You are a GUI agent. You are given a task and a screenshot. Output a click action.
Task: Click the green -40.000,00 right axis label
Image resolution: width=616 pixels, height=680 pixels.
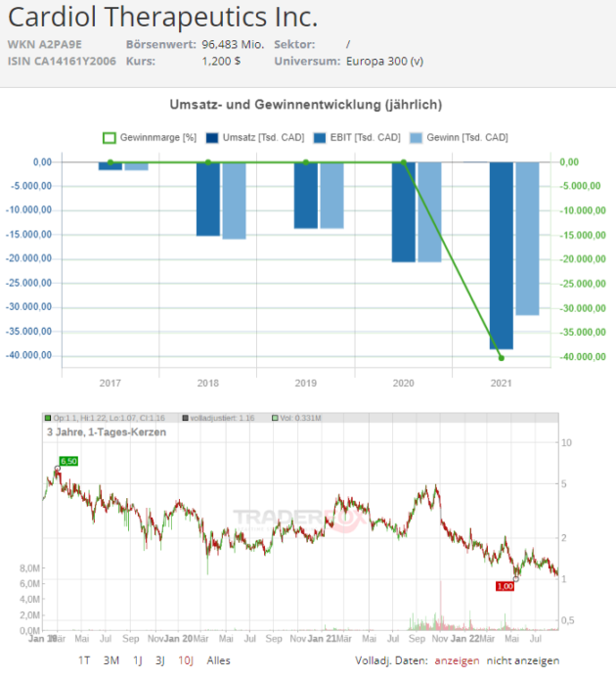click(583, 357)
